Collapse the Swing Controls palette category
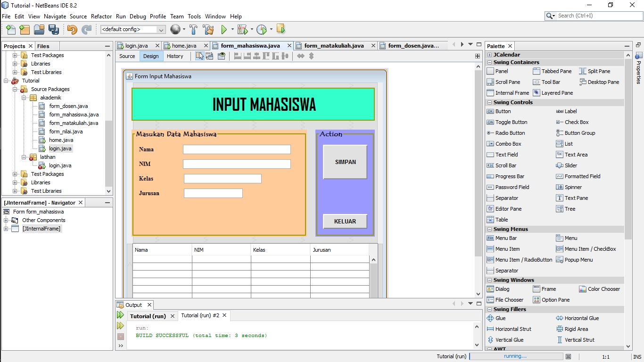Viewport: 644px width, 362px height. coord(489,102)
